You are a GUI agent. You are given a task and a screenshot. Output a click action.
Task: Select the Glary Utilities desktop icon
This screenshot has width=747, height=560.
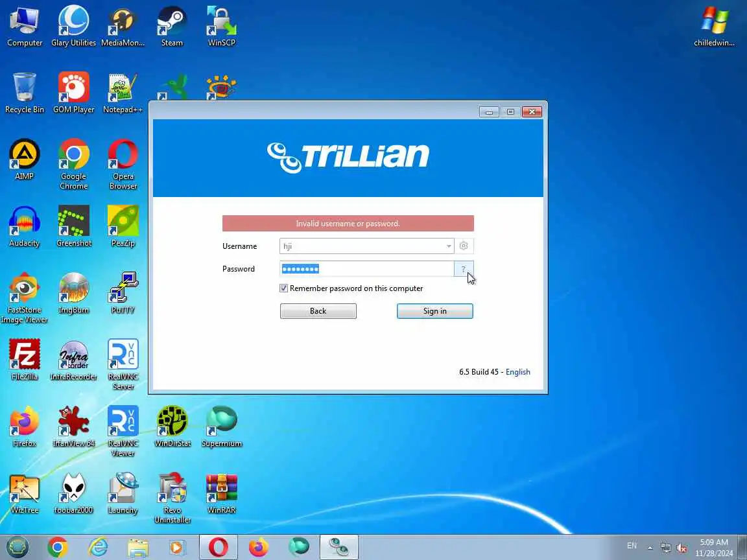(73, 26)
